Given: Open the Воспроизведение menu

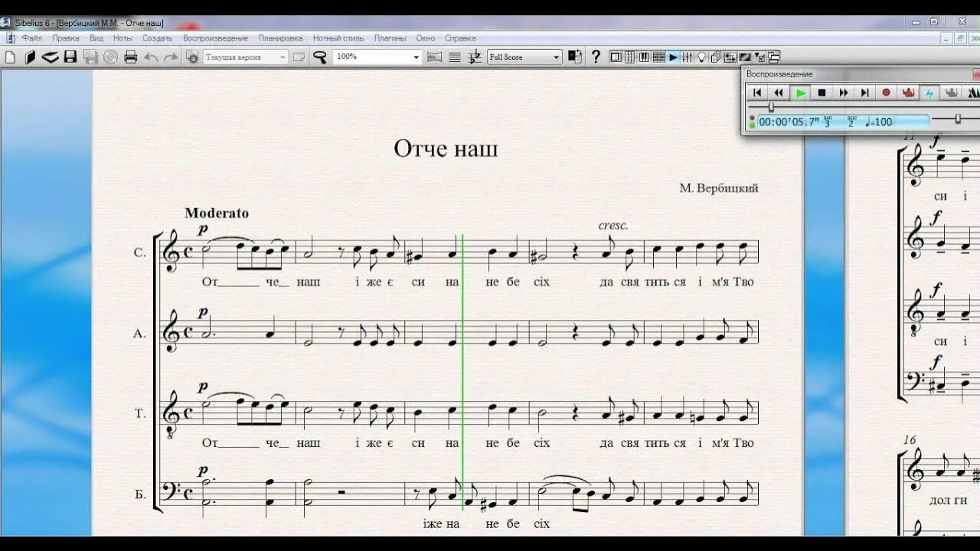Looking at the screenshot, I should [x=215, y=38].
